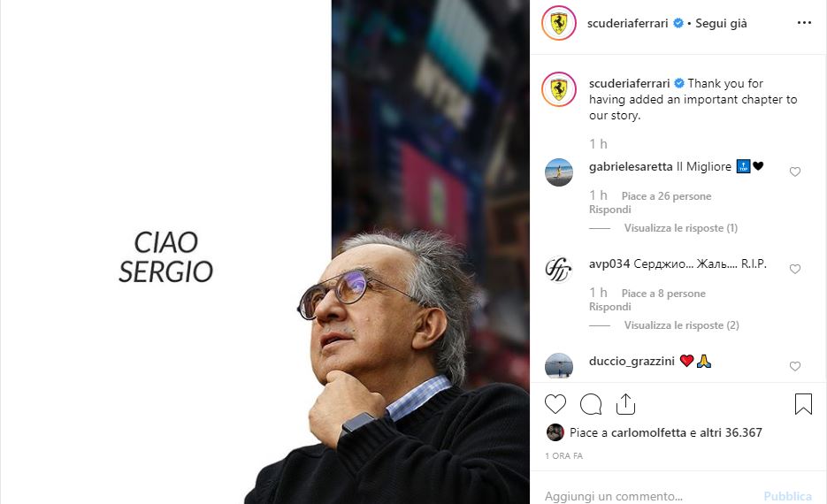Open the three dots options menu
The image size is (827, 504).
(804, 23)
